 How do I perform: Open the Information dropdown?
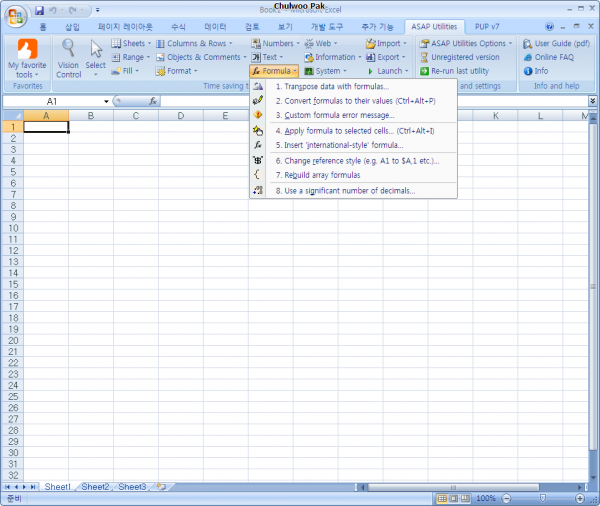point(333,57)
